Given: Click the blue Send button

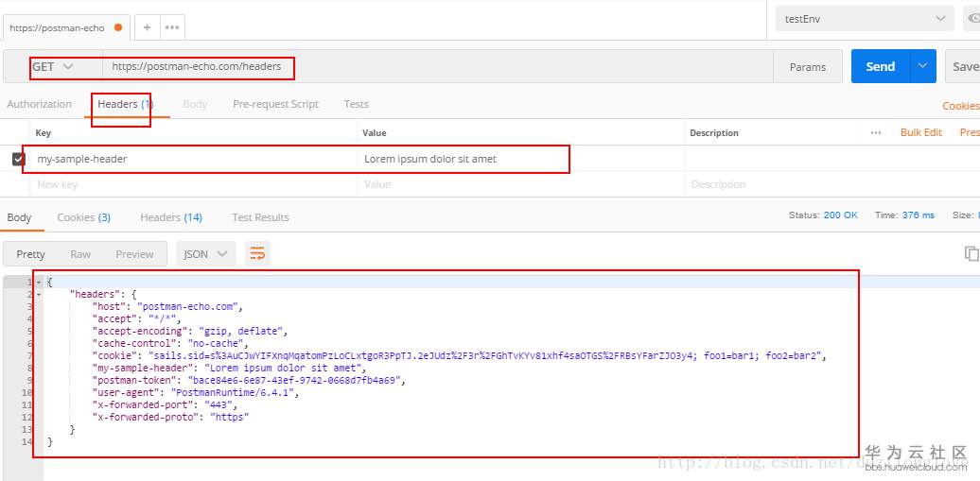Looking at the screenshot, I should pos(881,66).
